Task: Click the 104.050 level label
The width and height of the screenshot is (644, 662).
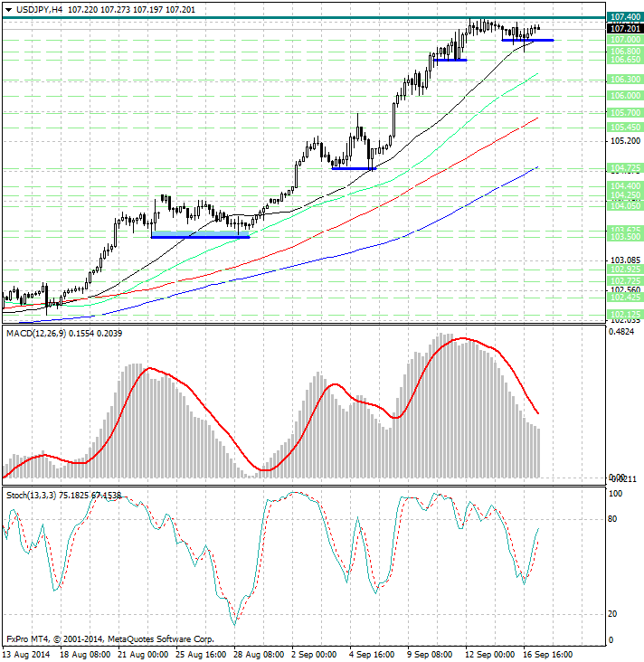Action: pyautogui.click(x=625, y=205)
